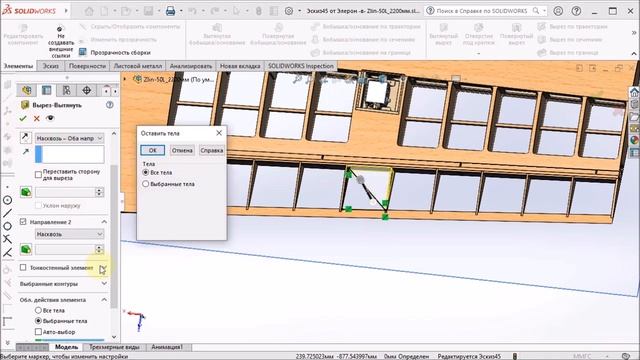Close the Оставить тела dialog

pyautogui.click(x=219, y=133)
